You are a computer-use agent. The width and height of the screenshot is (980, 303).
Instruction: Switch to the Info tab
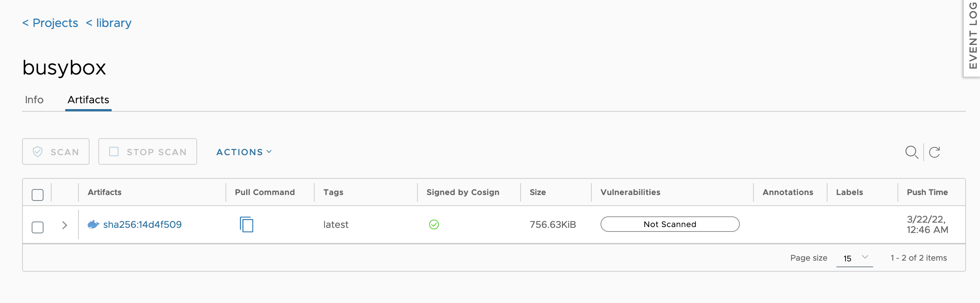click(x=34, y=100)
